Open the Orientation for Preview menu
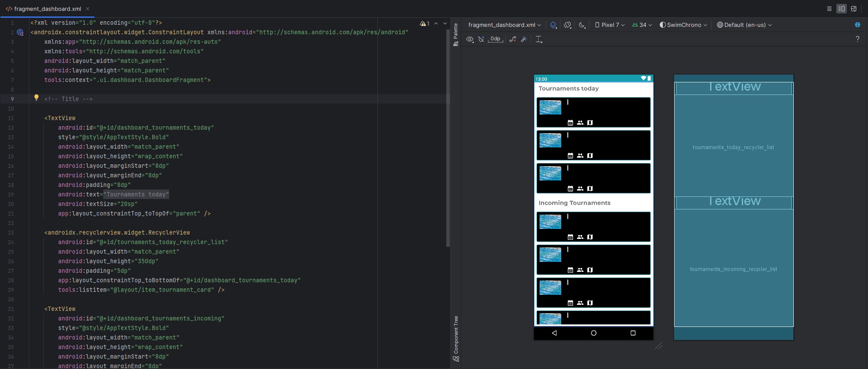Image resolution: width=868 pixels, height=369 pixels. pyautogui.click(x=567, y=25)
